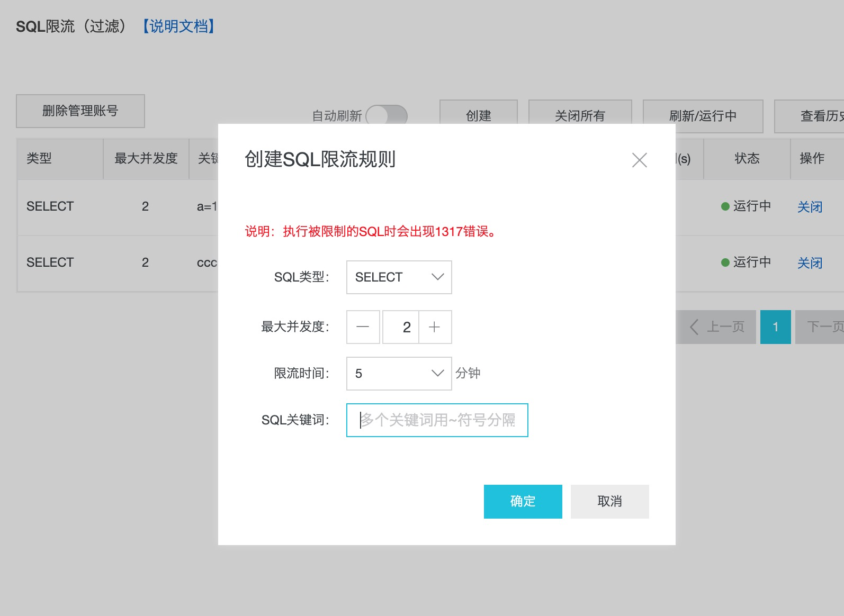Click the 创建 button in the toolbar

click(x=479, y=112)
